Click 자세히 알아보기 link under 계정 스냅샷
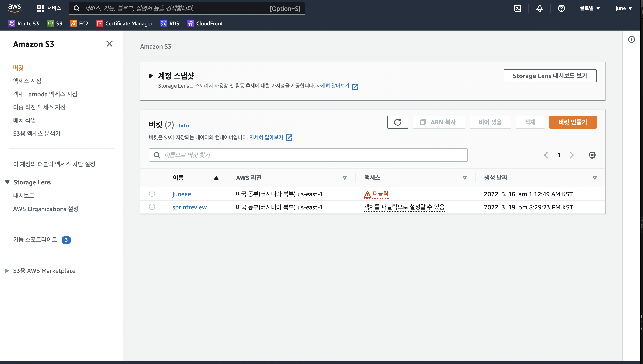This screenshot has width=643, height=364. pyautogui.click(x=333, y=85)
